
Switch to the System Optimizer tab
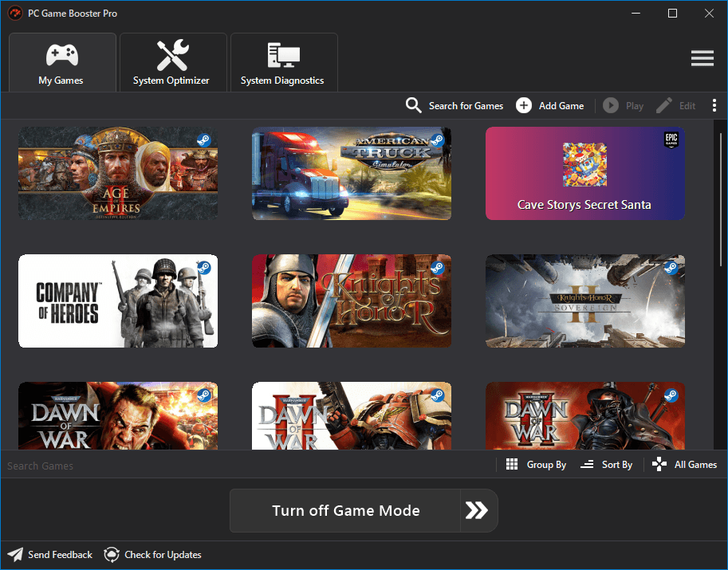tap(173, 62)
